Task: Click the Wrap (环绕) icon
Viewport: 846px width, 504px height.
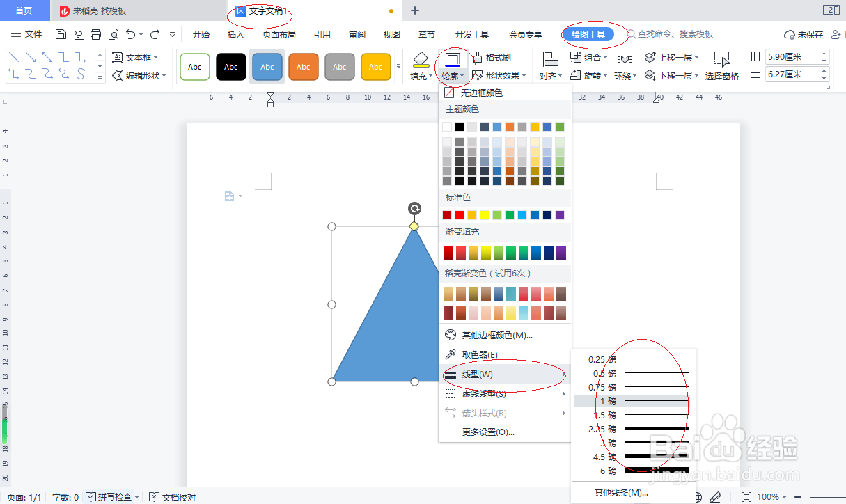Action: tap(625, 60)
